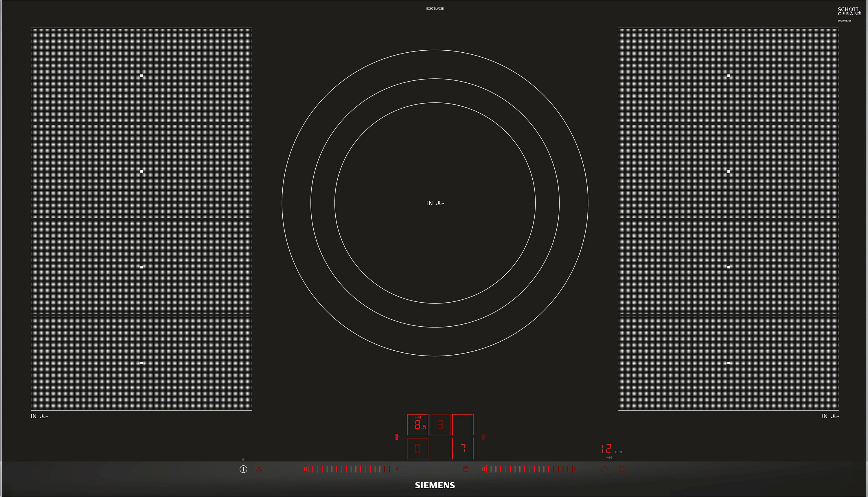Viewport: 868px width, 497px height.
Task: Select the zone display showing 0
Action: click(x=418, y=449)
